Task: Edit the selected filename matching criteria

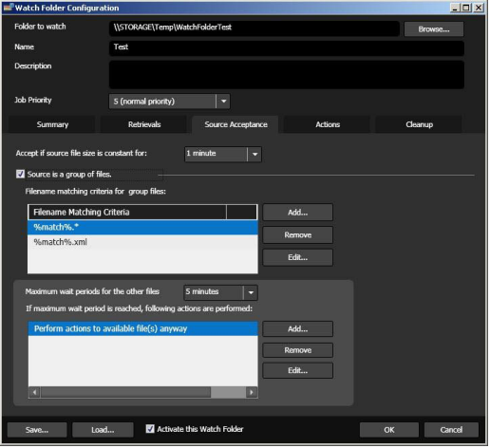Action: pyautogui.click(x=297, y=257)
